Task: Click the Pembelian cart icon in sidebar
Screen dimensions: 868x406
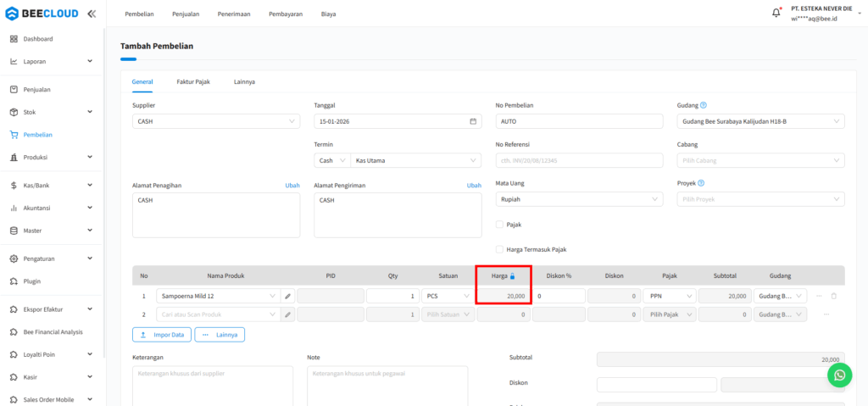Action: [14, 135]
